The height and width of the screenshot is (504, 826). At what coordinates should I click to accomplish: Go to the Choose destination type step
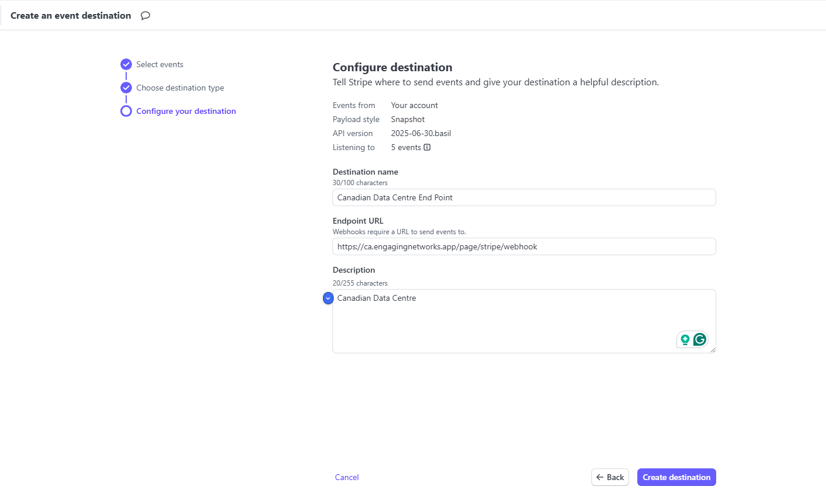coord(180,88)
